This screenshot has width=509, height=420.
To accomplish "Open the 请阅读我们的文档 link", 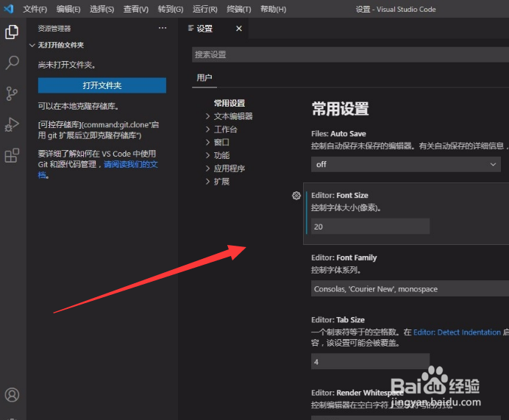I will coord(130,164).
